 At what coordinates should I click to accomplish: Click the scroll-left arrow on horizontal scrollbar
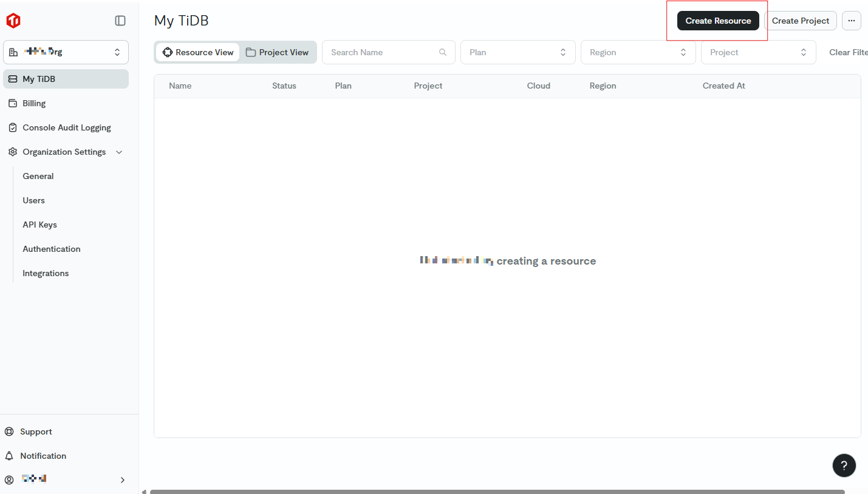coord(144,492)
